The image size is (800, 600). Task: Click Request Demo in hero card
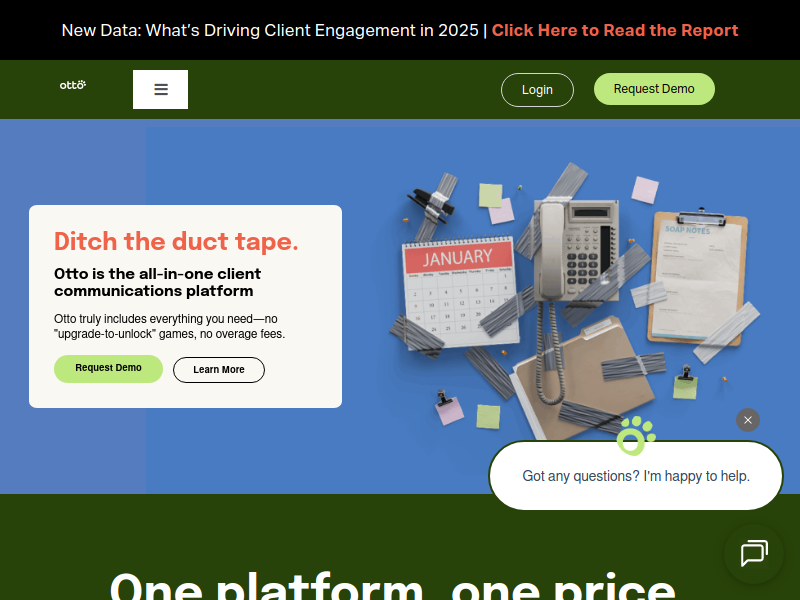point(108,368)
